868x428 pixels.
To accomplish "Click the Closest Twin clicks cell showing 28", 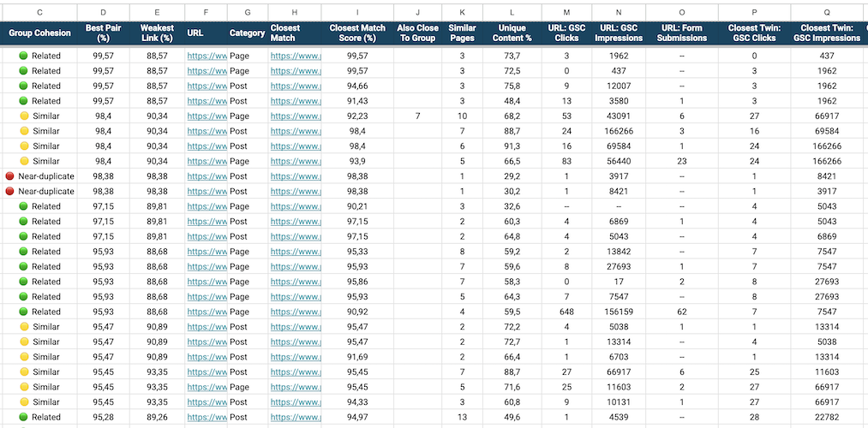I will coord(754,417).
